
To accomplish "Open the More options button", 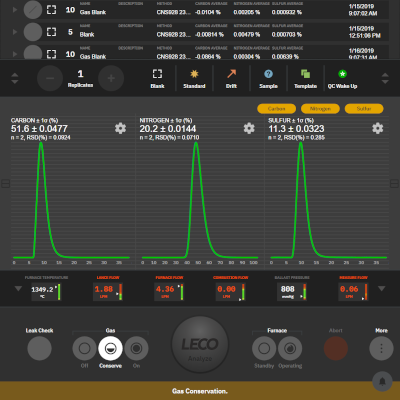I will click(x=381, y=348).
